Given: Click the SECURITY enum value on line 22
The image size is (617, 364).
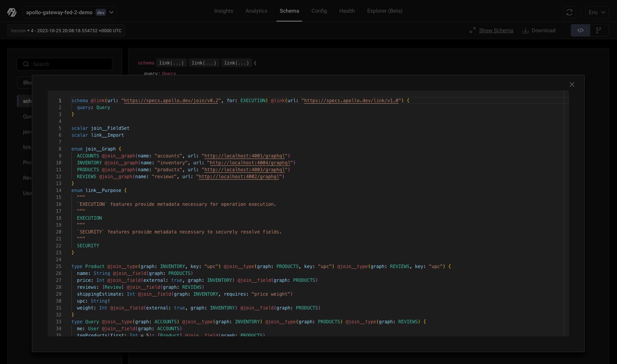Looking at the screenshot, I should [x=88, y=246].
